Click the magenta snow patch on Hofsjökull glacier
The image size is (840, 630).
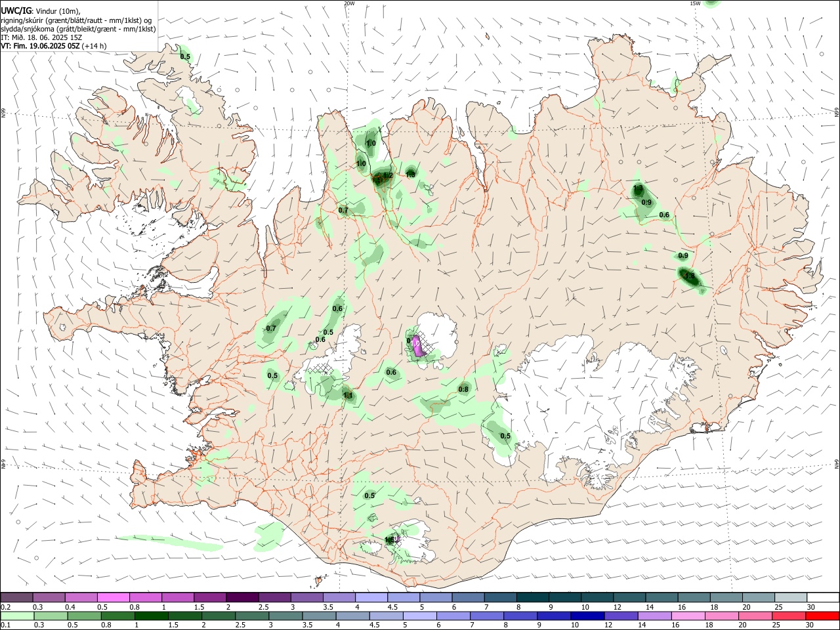tap(418, 346)
